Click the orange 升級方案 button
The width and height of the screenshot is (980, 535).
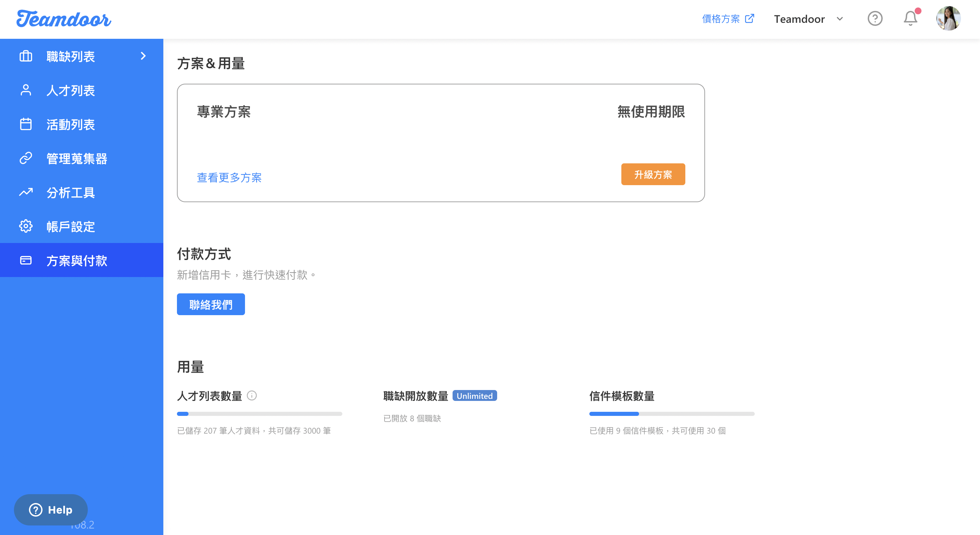[653, 174]
